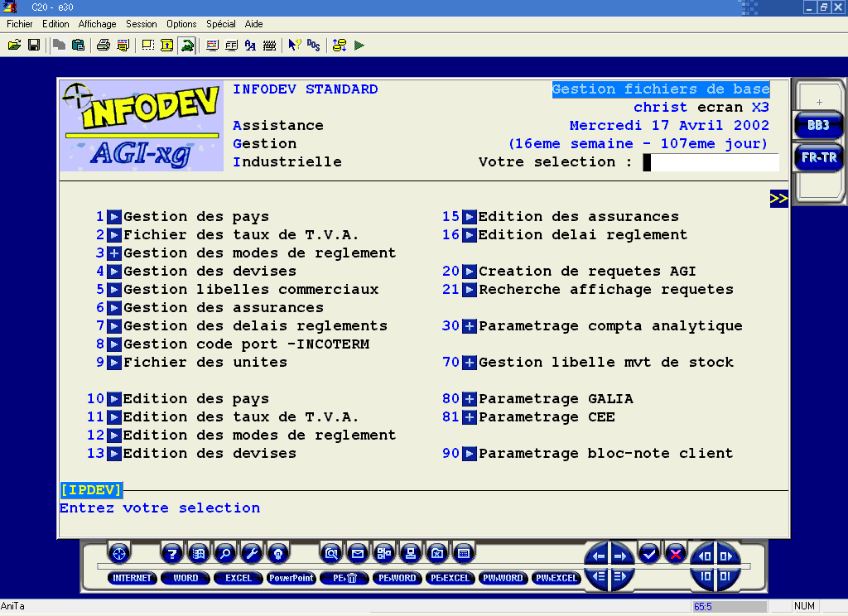
Task: Click the PowerPoint launcher button
Action: point(291,578)
